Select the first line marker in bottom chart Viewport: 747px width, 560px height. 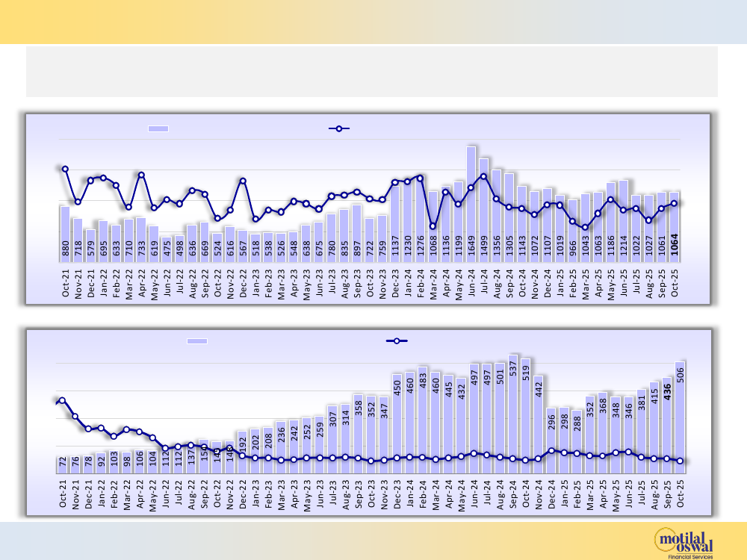point(62,400)
